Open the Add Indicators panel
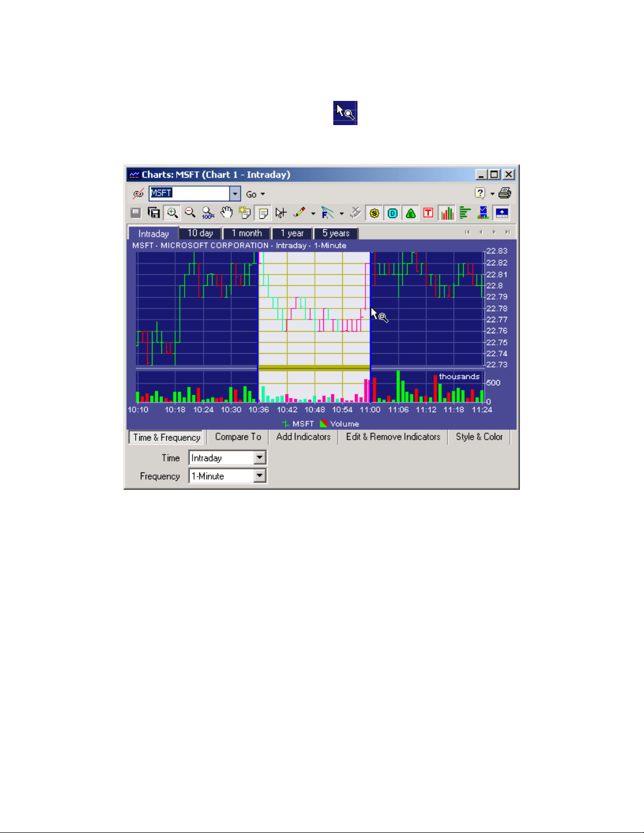Viewport: 644px width, 833px height. (x=303, y=437)
